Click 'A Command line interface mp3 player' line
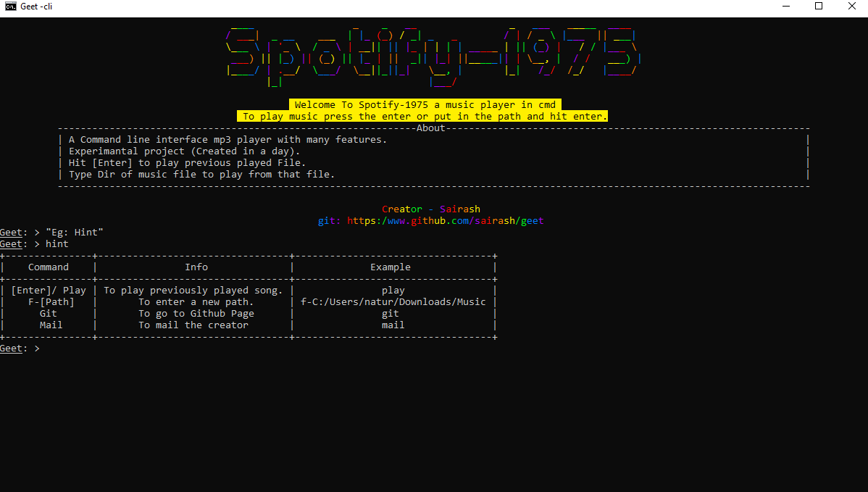This screenshot has height=492, width=868. click(228, 139)
